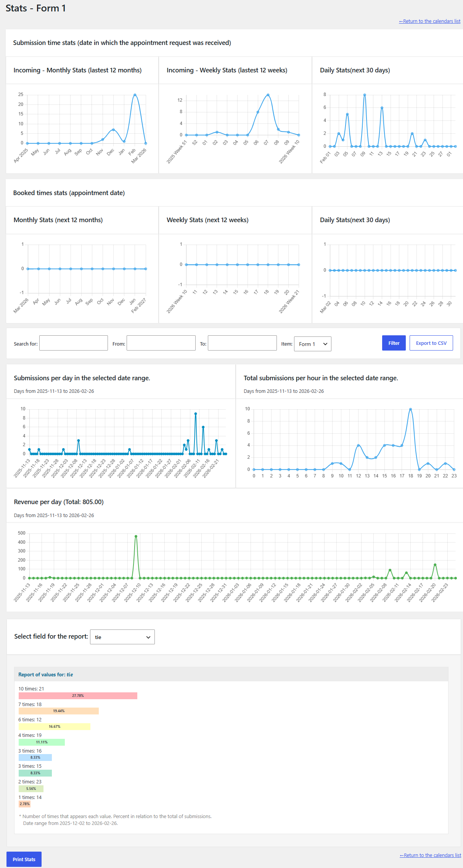Screen dimensions: 463x868
Task: Click the pink 27.78% report bar
Action: point(78,696)
